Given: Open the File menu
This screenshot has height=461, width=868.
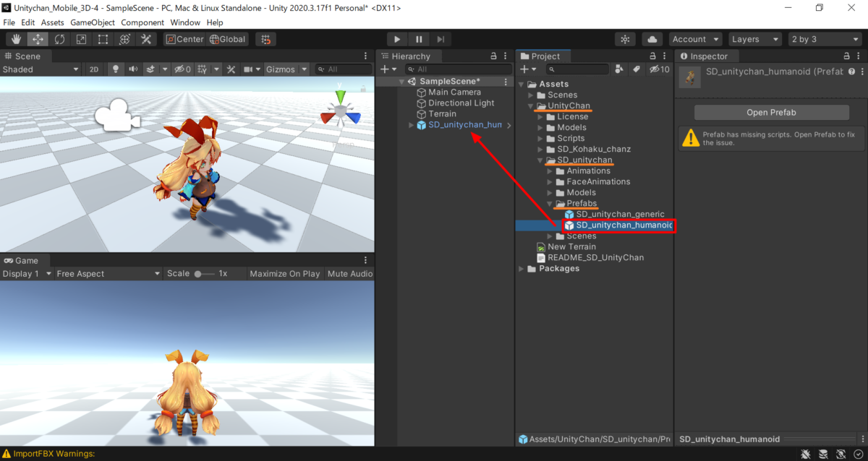Looking at the screenshot, I should [9, 22].
